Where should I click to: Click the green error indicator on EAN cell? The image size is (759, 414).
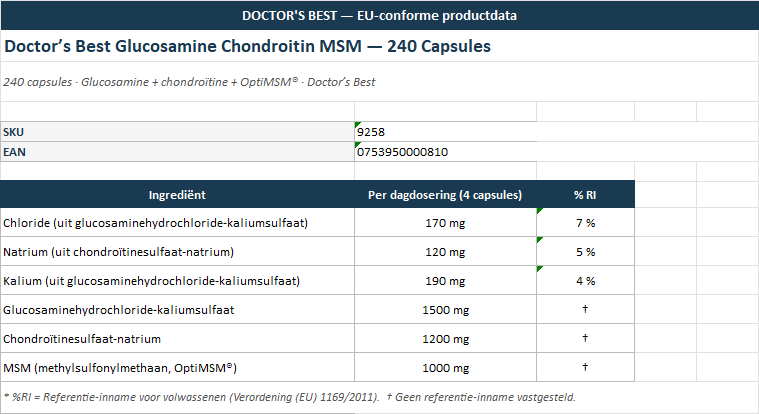[357, 144]
